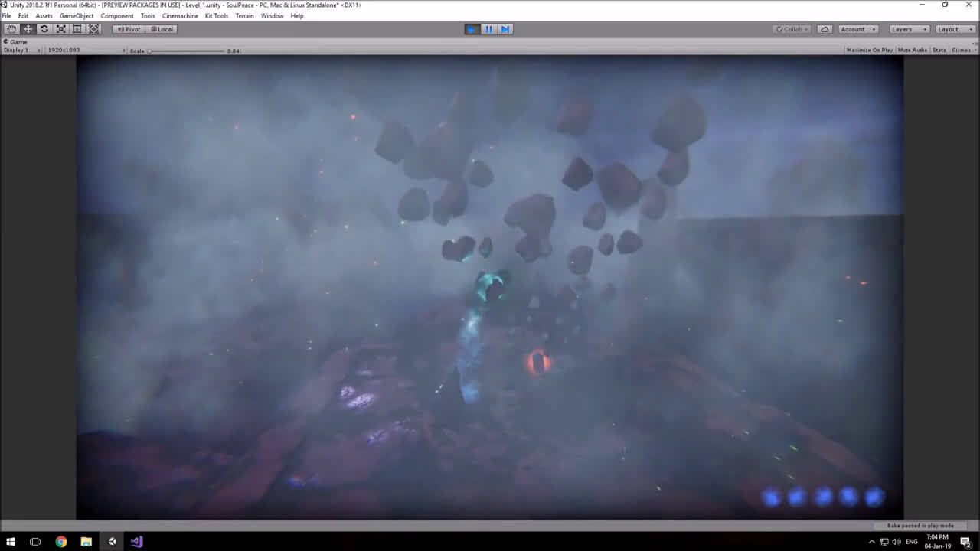This screenshot has width=980, height=551.
Task: Open the Cinemachine menu
Action: point(180,15)
